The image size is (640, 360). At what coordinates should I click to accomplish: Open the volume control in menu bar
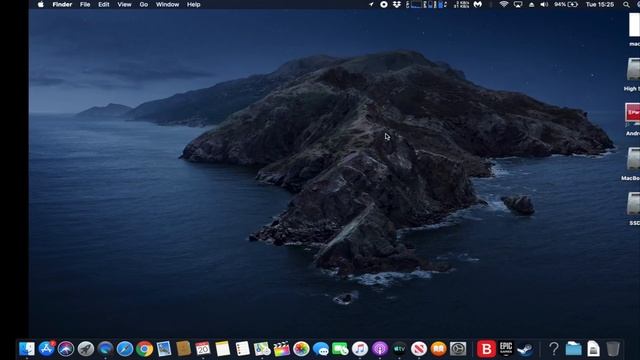(544, 4)
